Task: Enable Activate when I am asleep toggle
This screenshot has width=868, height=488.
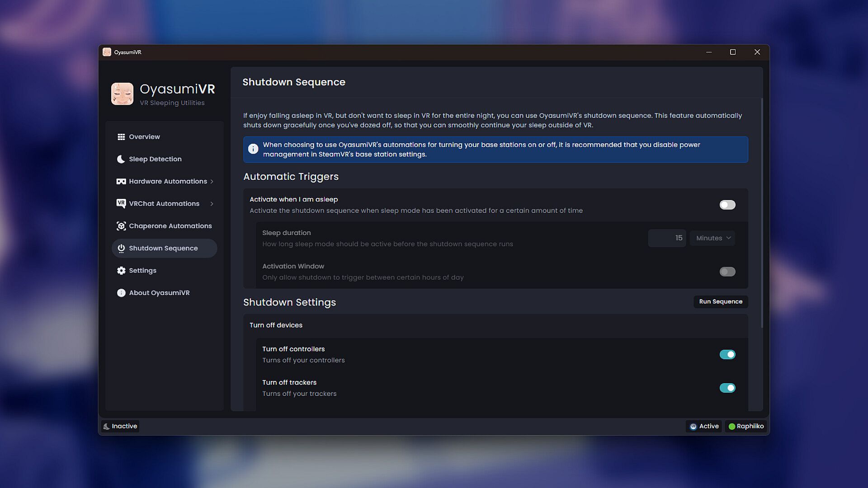Action: pos(727,205)
